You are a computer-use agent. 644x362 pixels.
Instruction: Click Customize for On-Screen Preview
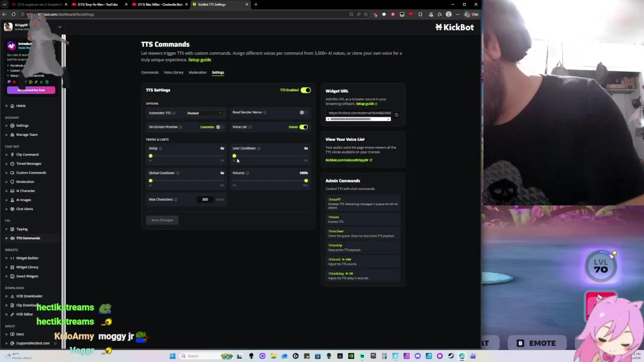207,127
